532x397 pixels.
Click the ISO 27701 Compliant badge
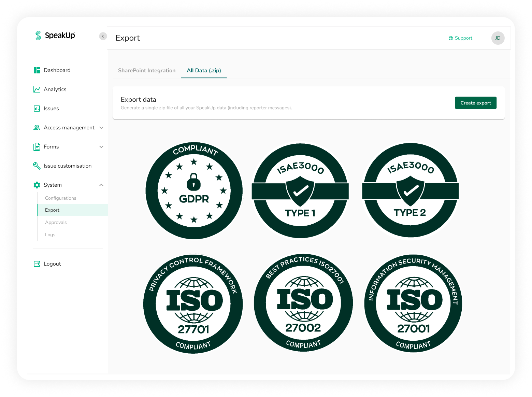tap(193, 304)
